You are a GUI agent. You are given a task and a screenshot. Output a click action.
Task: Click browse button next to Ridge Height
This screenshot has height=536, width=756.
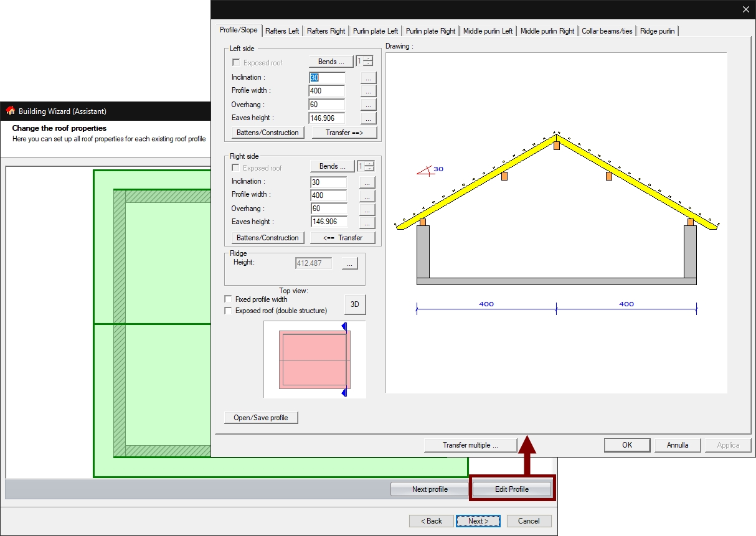click(349, 263)
